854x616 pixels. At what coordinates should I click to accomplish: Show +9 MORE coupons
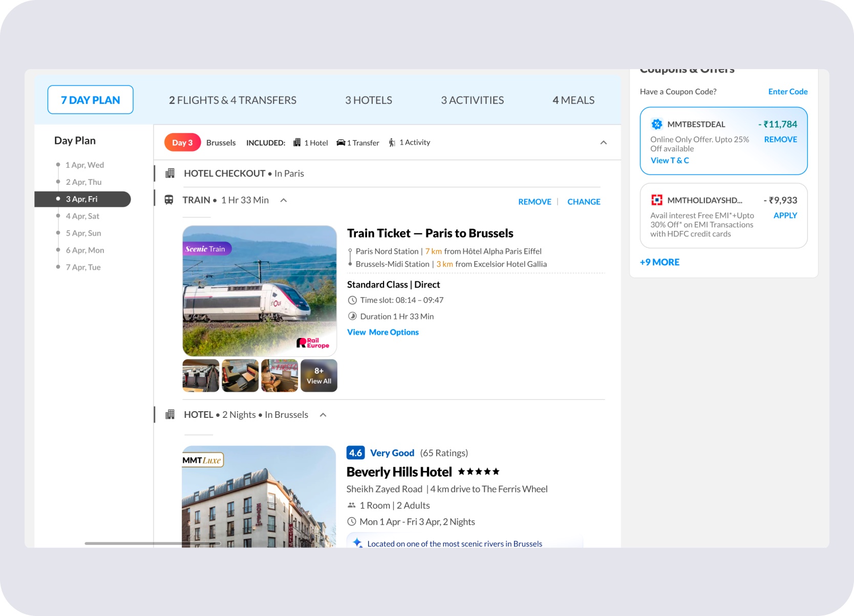point(659,262)
